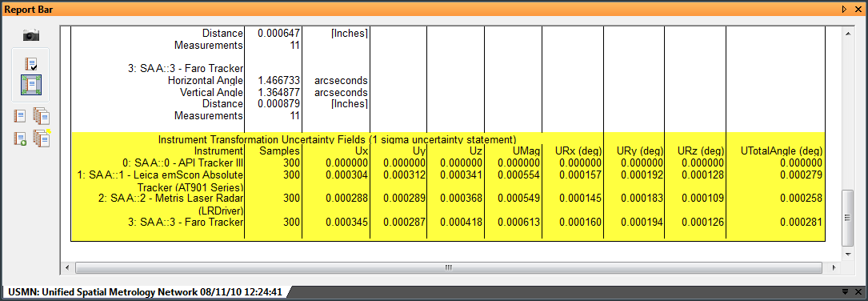Click the Instrument column header in yellow table
Image resolution: width=868 pixels, height=301 pixels.
pos(218,150)
